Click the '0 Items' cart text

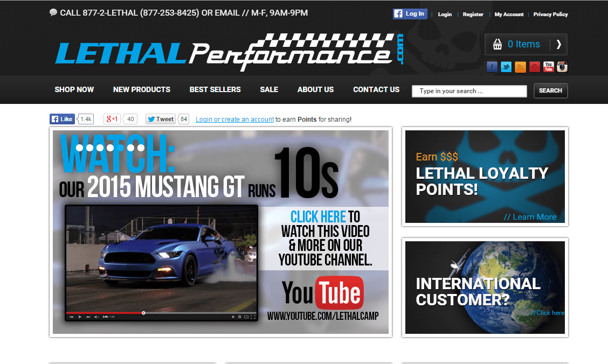click(x=523, y=44)
